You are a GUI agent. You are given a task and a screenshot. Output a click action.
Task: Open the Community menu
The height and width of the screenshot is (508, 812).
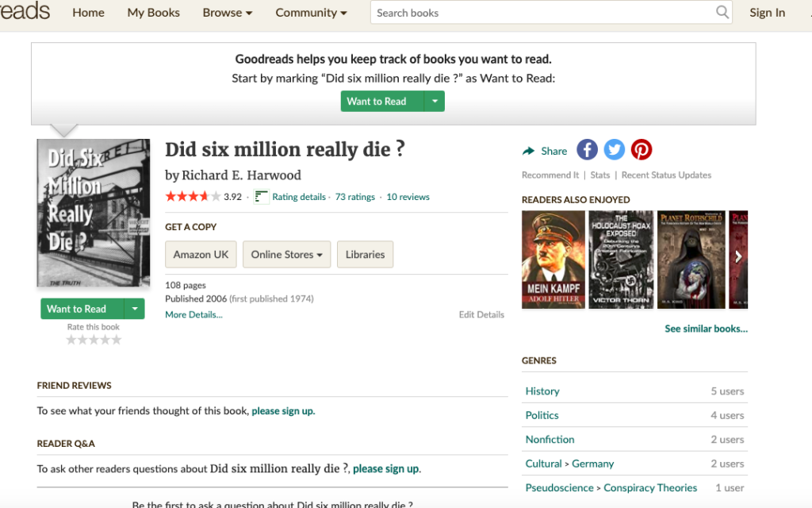point(311,13)
